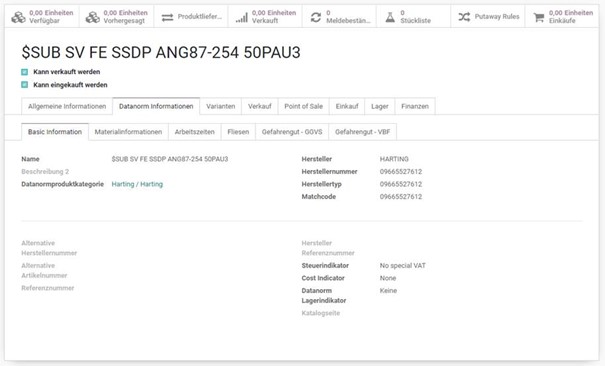Switch to the Arbeitszeiten sub-tab
Image resolution: width=605 pixels, height=366 pixels.
point(194,132)
